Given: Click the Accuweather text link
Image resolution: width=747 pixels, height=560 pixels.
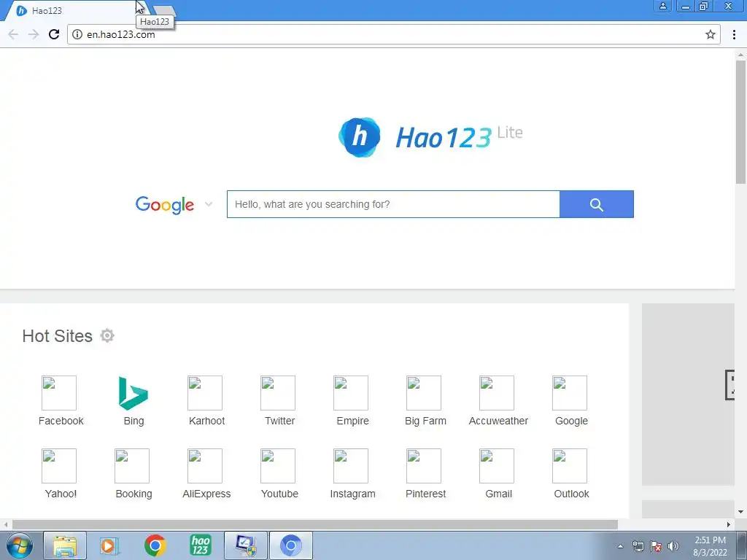Looking at the screenshot, I should [x=498, y=421].
